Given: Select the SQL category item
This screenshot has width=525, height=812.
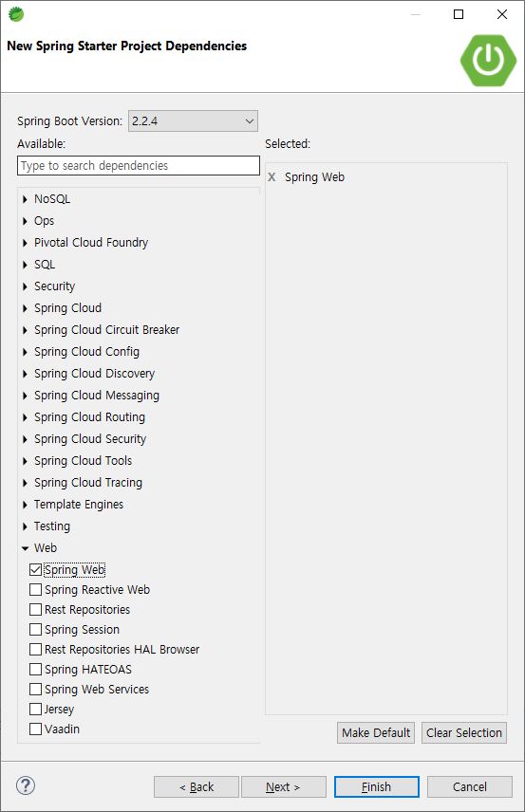Looking at the screenshot, I should [45, 265].
